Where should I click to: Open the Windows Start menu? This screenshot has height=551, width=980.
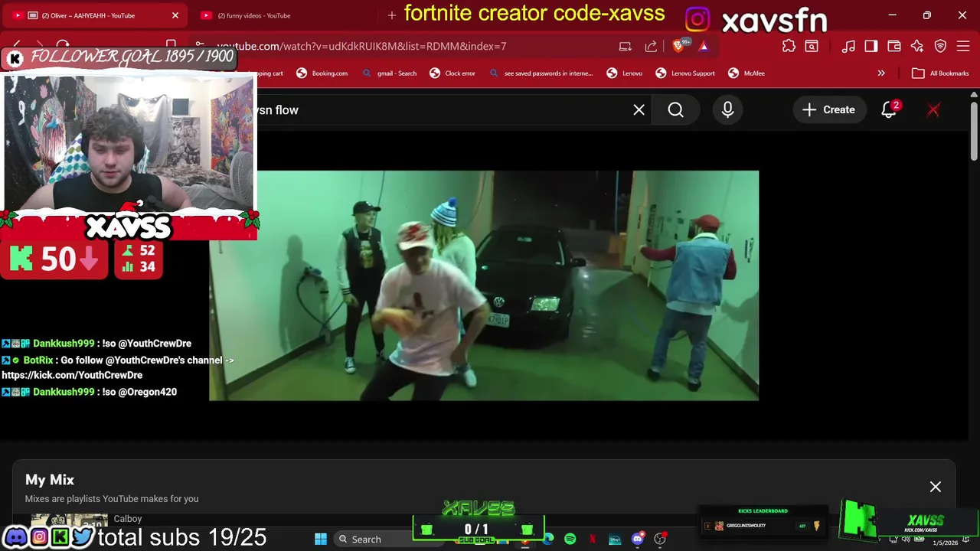point(321,539)
